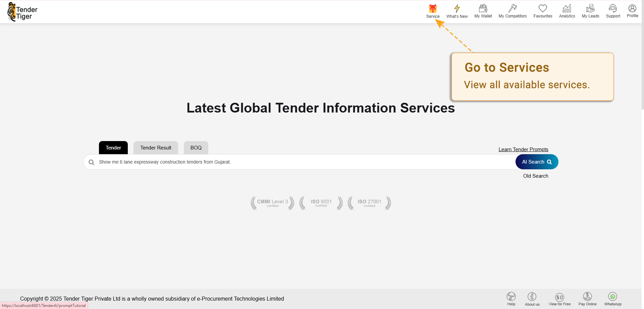The height and width of the screenshot is (309, 644).
Task: Open Favourites heart icon
Action: pos(543,9)
